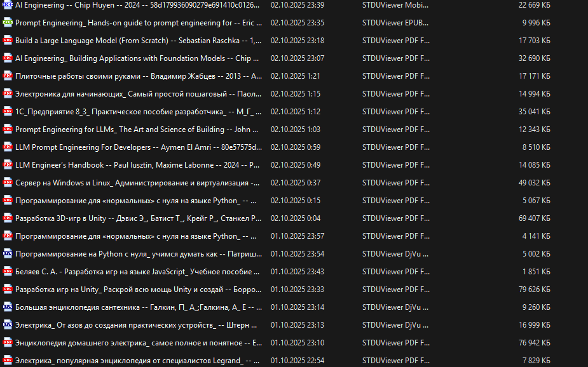Select file Prompt Engineering_ Hands-on guide to prompt engineering

pyautogui.click(x=139, y=22)
